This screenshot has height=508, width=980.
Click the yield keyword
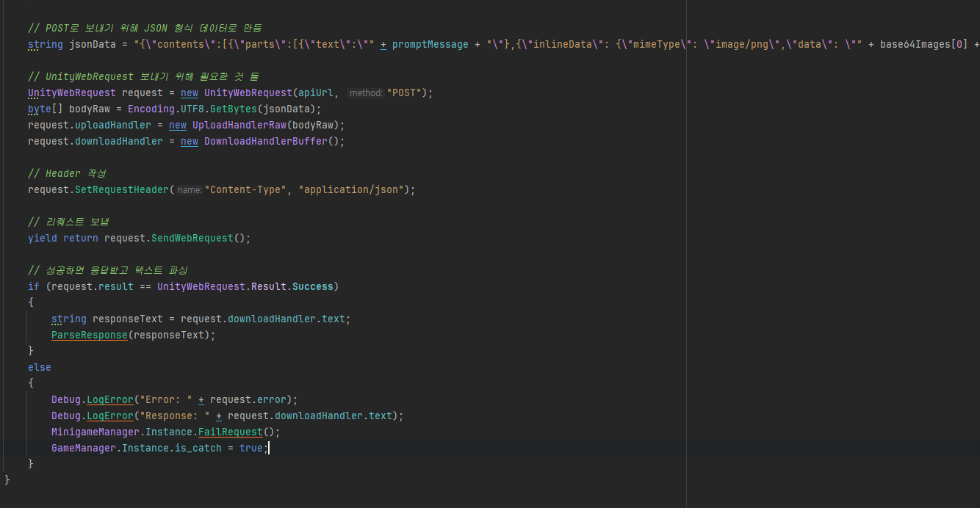[43, 238]
